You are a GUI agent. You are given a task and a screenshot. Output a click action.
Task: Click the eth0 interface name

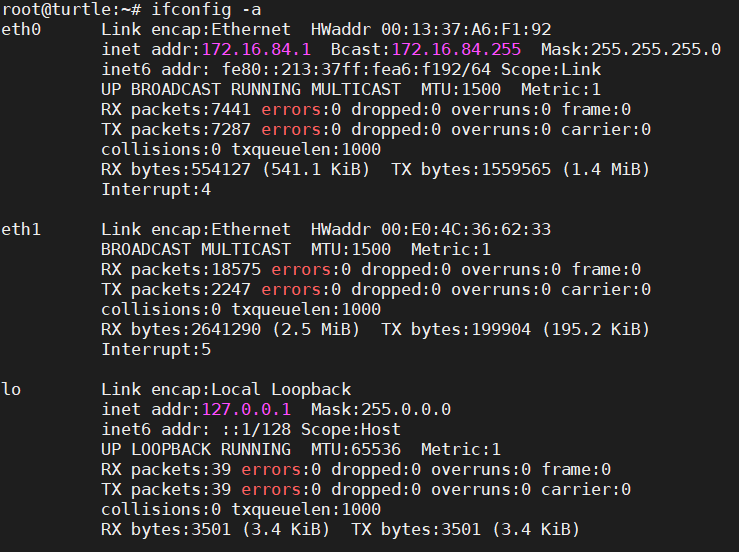[21, 30]
